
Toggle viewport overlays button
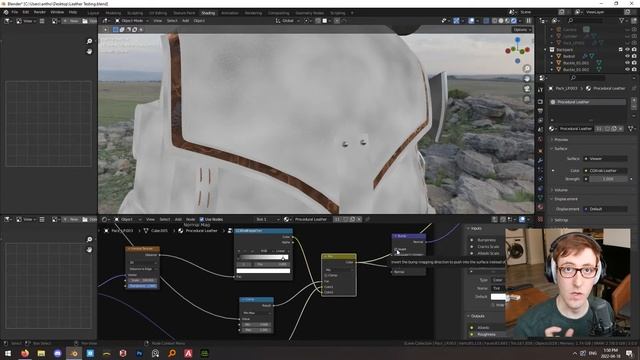click(471, 20)
